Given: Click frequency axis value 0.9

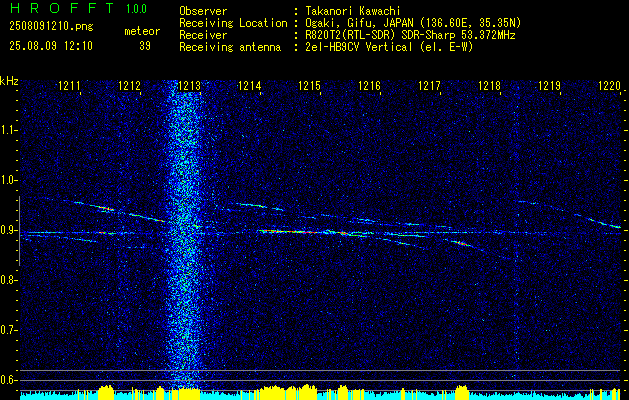Looking at the screenshot, I should (x=7, y=230).
